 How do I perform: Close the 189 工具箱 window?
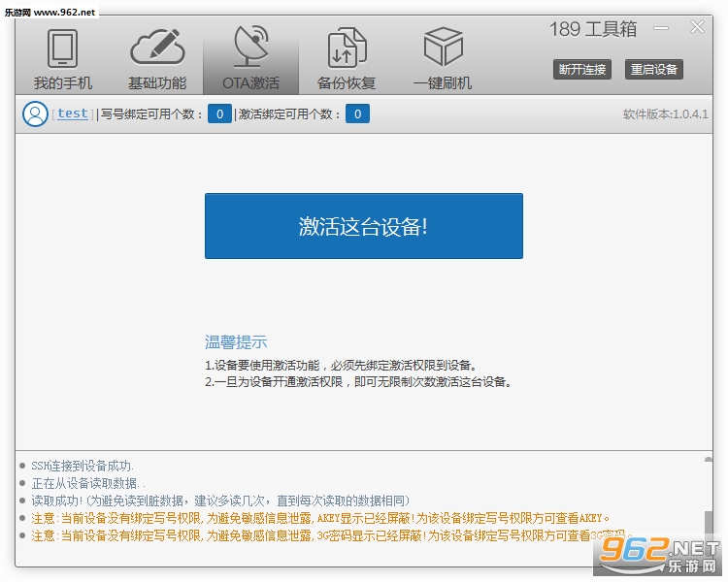[x=697, y=27]
